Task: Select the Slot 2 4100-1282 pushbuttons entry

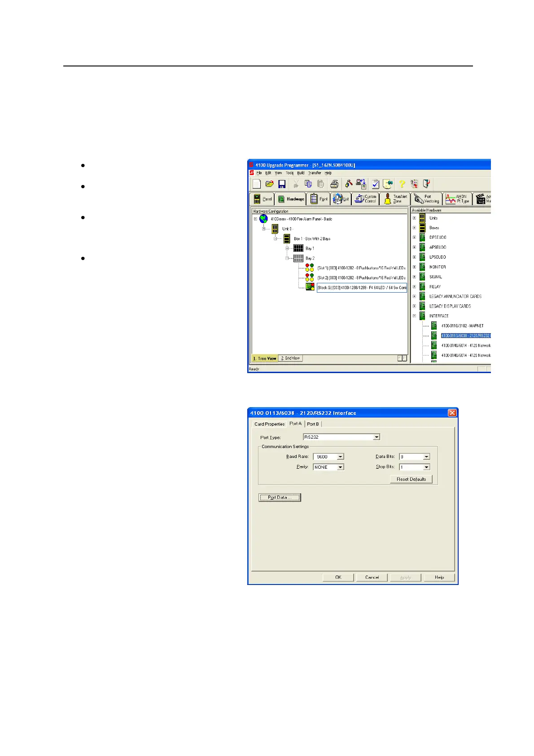Action: pyautogui.click(x=361, y=277)
